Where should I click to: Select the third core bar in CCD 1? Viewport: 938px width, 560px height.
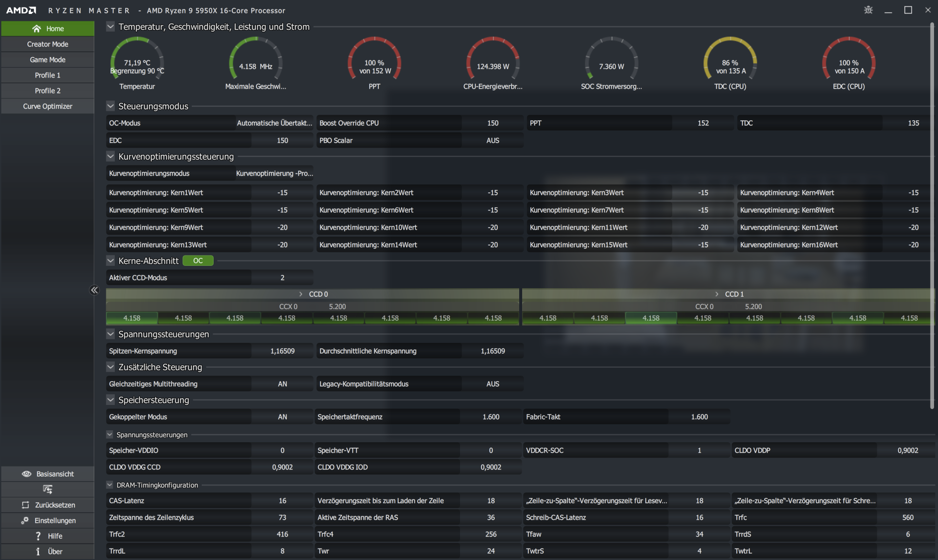pyautogui.click(x=651, y=318)
